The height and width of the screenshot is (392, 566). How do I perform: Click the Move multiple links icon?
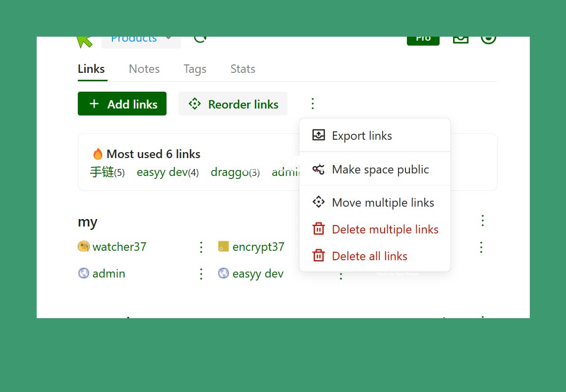[x=318, y=202]
